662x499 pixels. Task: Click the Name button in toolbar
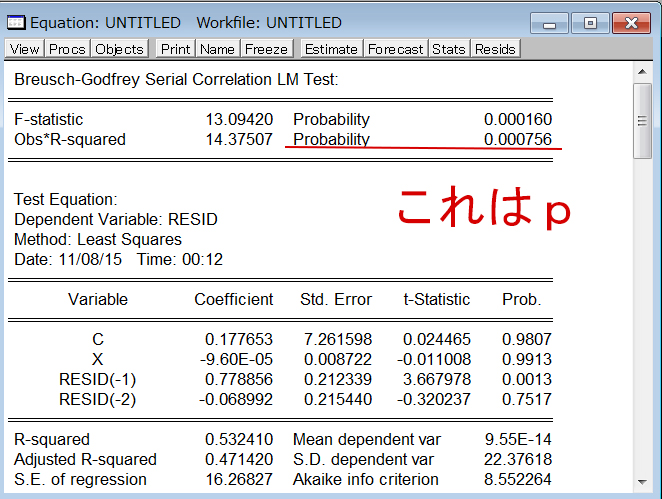pos(216,49)
